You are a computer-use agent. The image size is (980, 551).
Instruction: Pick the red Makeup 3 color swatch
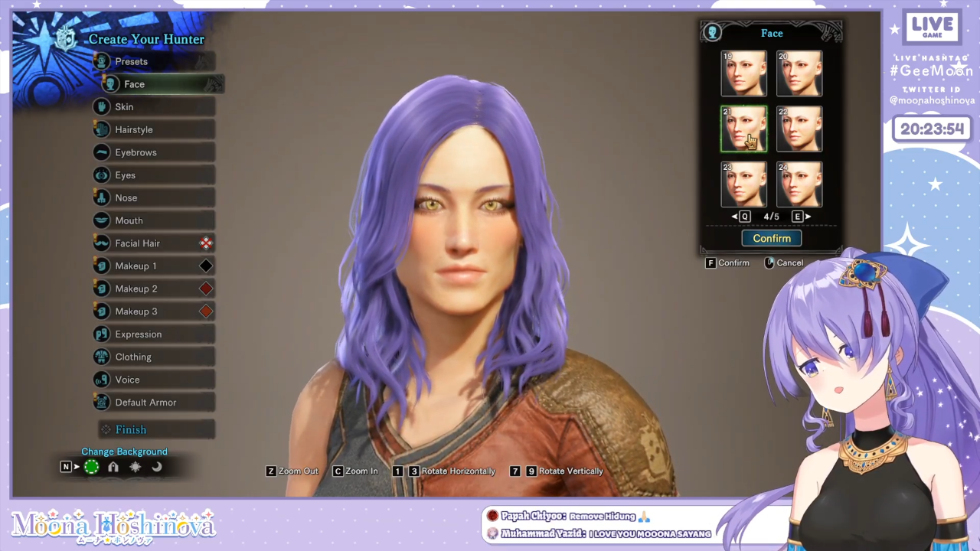coord(206,311)
